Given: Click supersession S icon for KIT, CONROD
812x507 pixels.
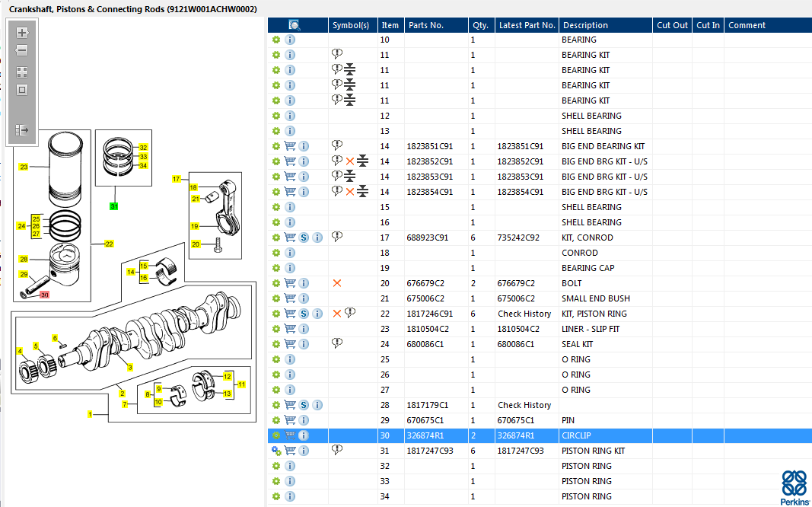Looking at the screenshot, I should (x=304, y=238).
